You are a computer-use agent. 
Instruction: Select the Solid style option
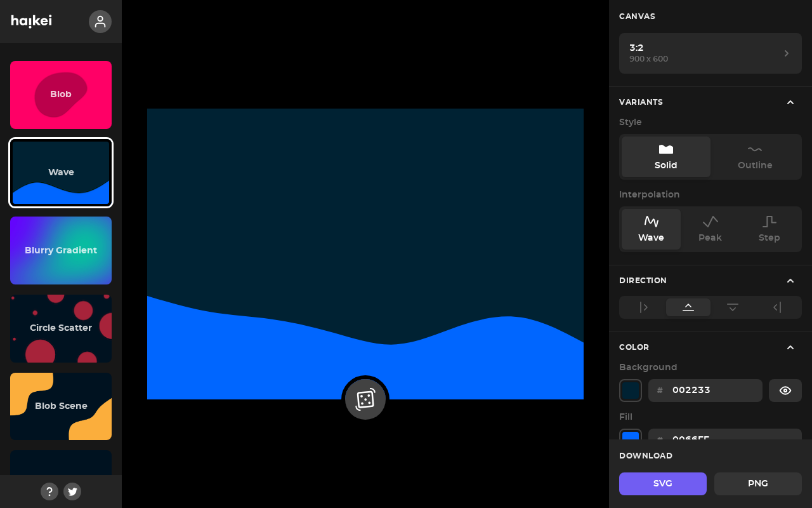666,157
